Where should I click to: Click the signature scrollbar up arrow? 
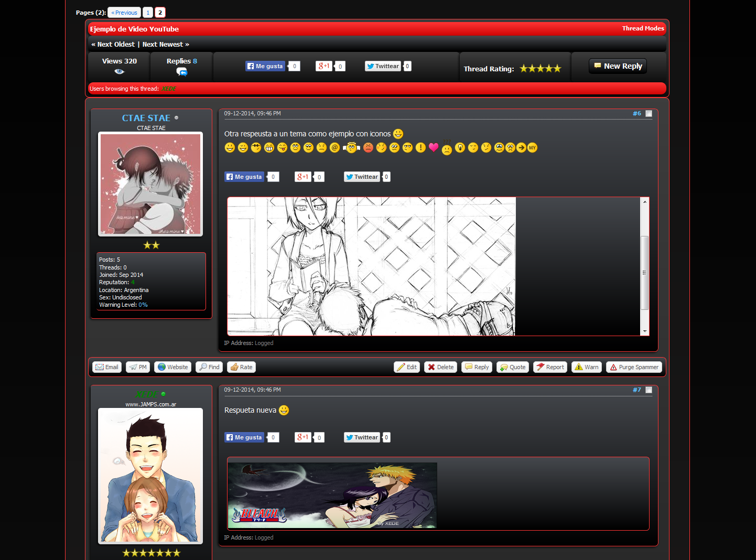click(645, 201)
